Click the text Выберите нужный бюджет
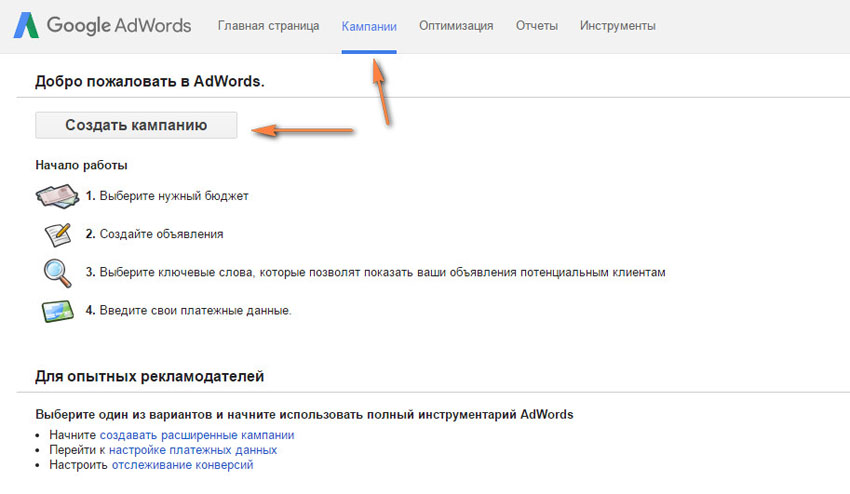The width and height of the screenshot is (850, 494). (x=174, y=196)
